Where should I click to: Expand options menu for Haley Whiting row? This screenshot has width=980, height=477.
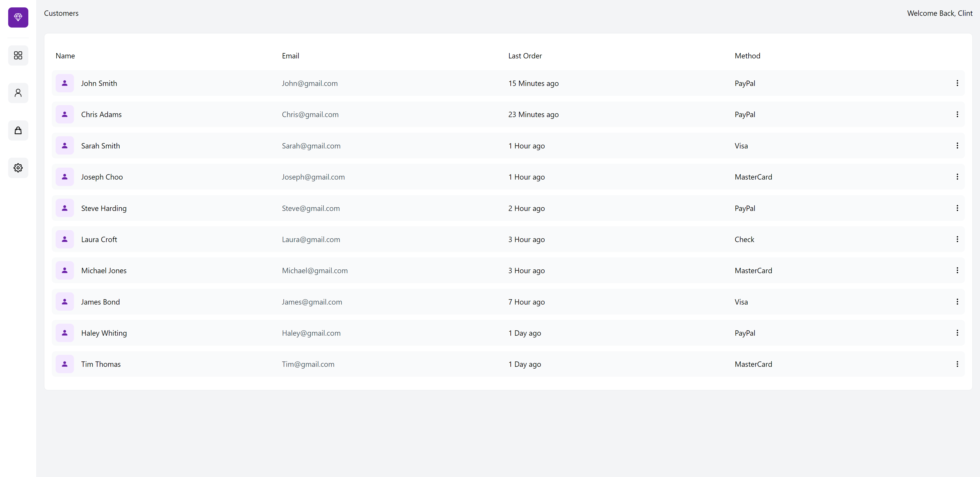957,333
